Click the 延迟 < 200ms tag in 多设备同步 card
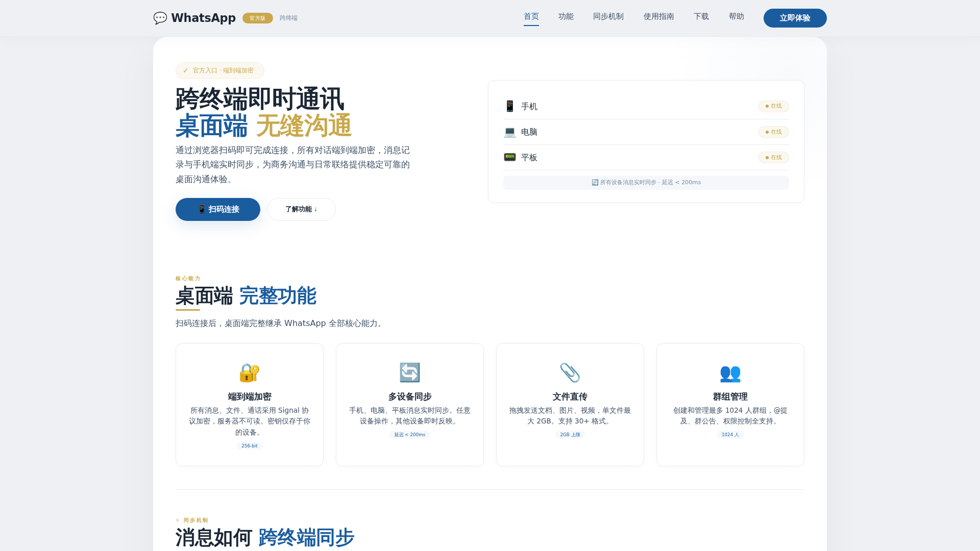The width and height of the screenshot is (980, 551). click(x=410, y=435)
